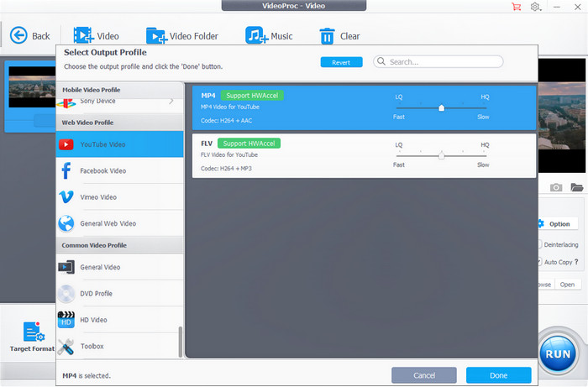Select the General Web Video globe icon
The image size is (588, 387).
66,223
